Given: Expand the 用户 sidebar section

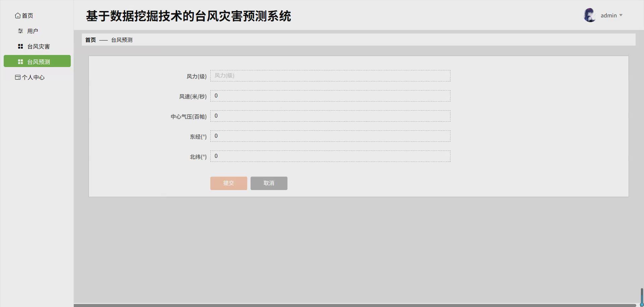Looking at the screenshot, I should tap(33, 31).
